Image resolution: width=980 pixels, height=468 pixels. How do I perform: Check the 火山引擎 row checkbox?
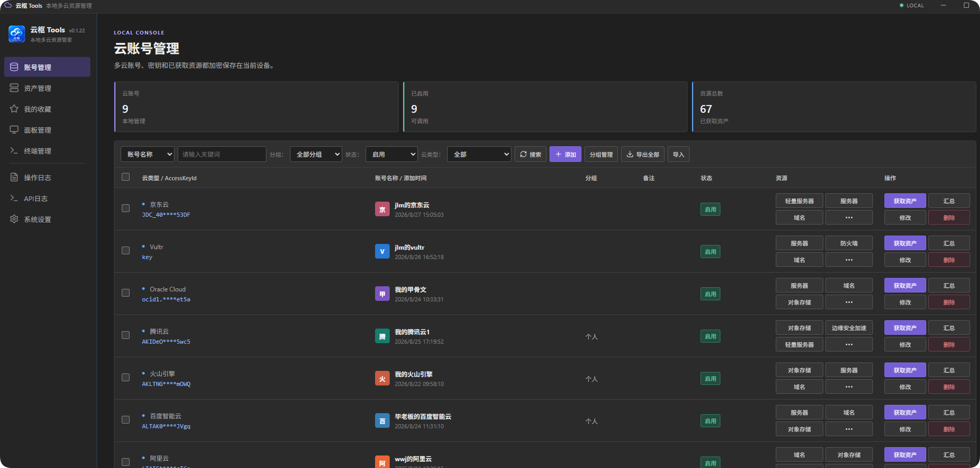pos(125,377)
